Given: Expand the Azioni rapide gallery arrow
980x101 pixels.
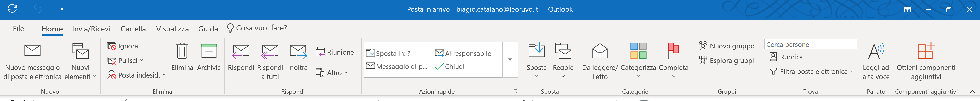Looking at the screenshot, I should (510, 60).
